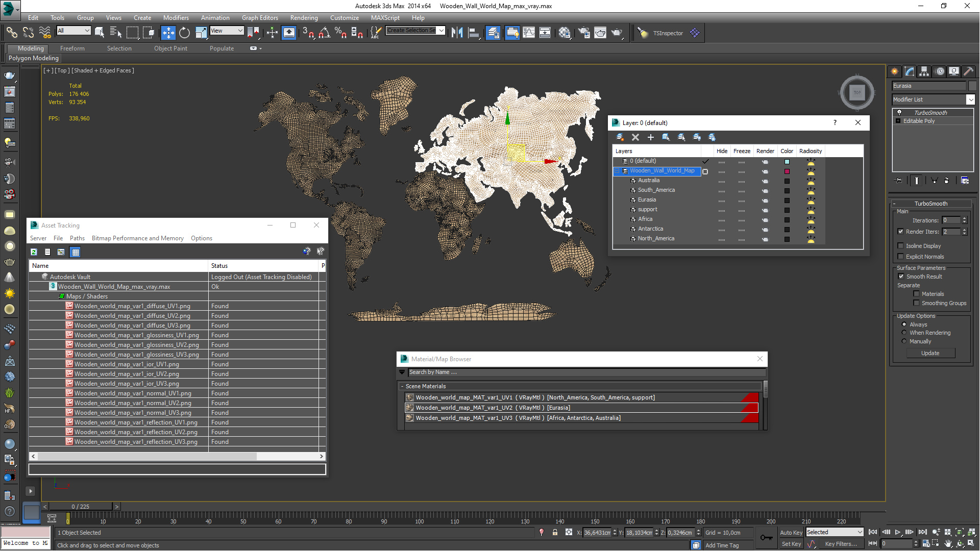Image resolution: width=980 pixels, height=551 pixels.
Task: Open the Curve Editor
Action: [529, 33]
